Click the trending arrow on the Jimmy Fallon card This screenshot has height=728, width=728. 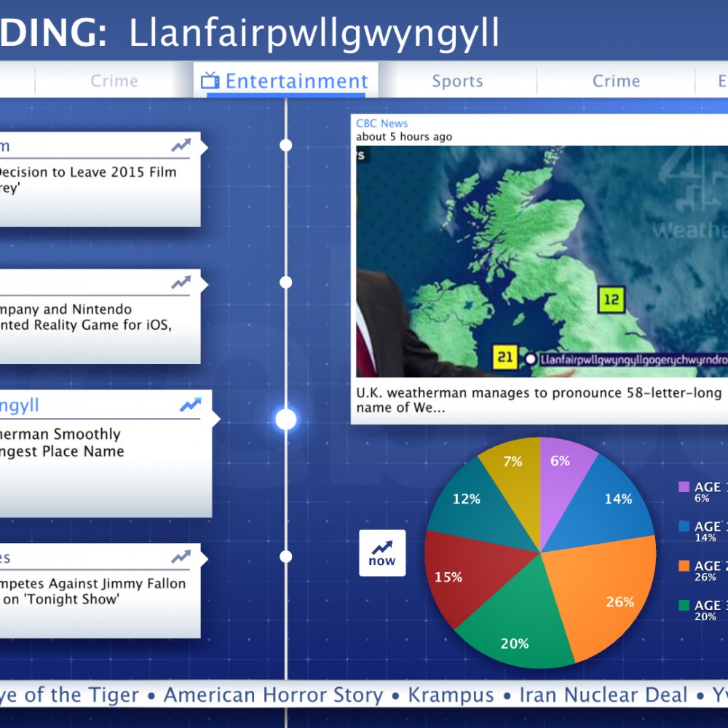(181, 556)
